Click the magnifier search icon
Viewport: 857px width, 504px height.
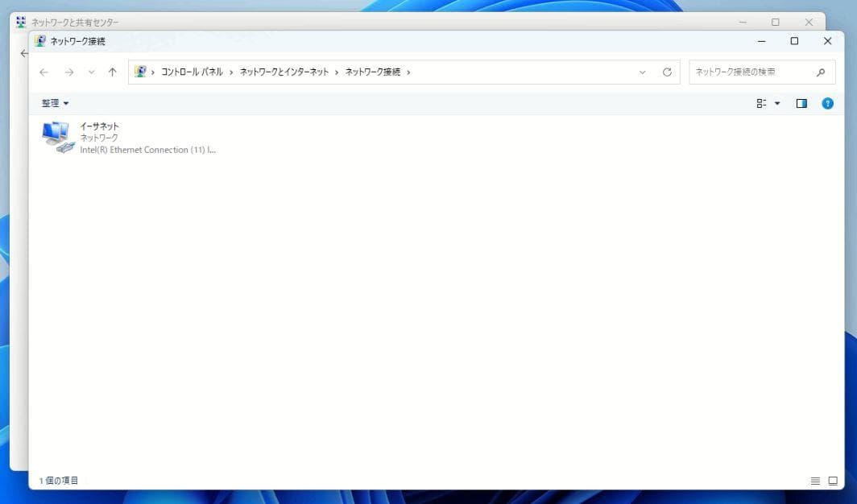point(821,72)
